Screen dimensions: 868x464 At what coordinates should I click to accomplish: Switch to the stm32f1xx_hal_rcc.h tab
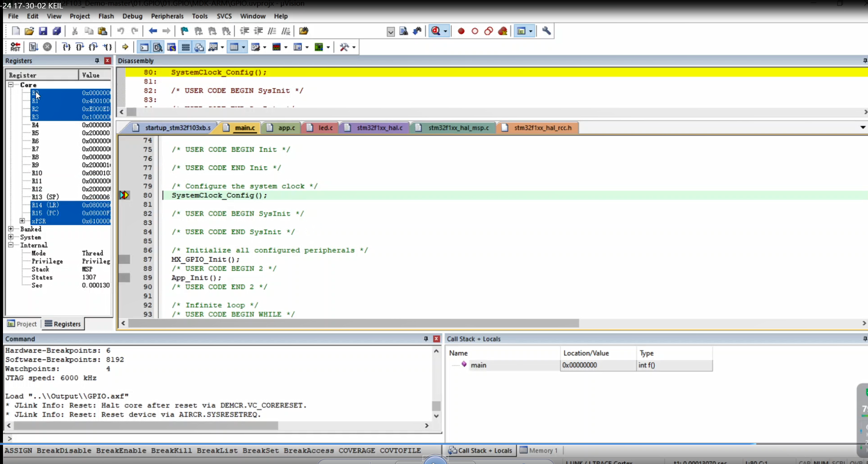538,128
